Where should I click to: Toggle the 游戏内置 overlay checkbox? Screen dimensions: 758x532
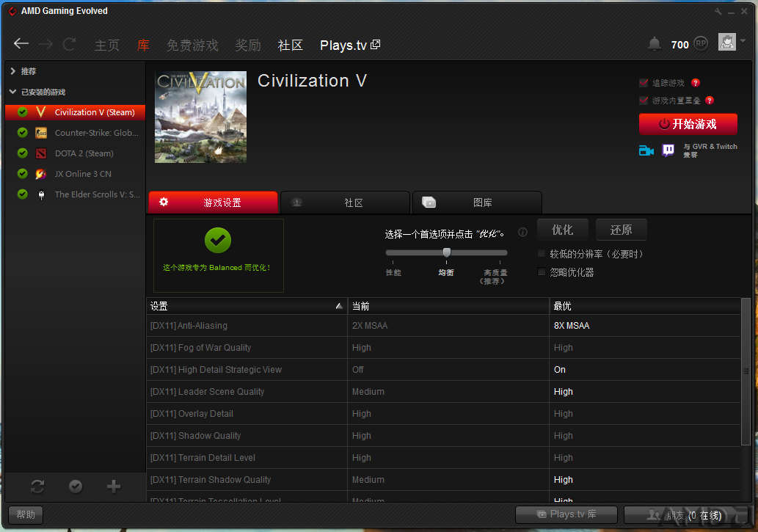[644, 100]
